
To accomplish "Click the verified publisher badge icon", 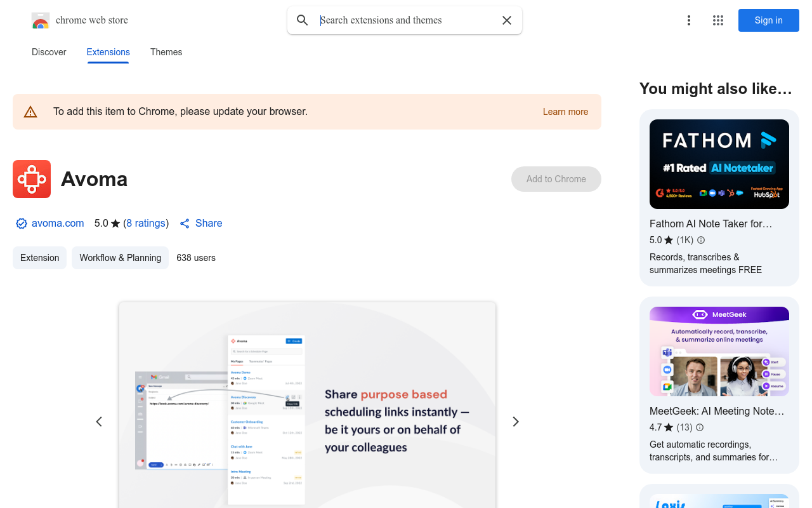I will coord(22,224).
